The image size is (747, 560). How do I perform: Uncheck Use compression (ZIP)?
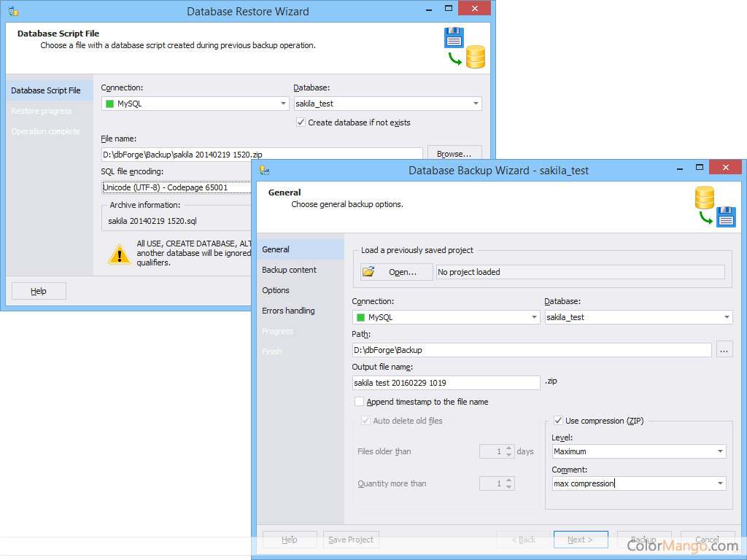tap(558, 420)
